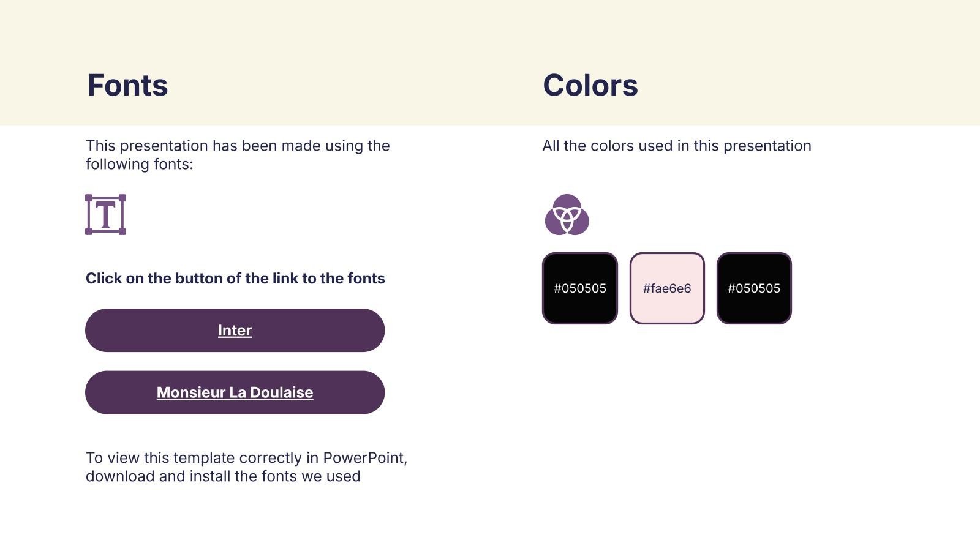Open the Inter font link button
Screen dimensions: 980x551
235,331
